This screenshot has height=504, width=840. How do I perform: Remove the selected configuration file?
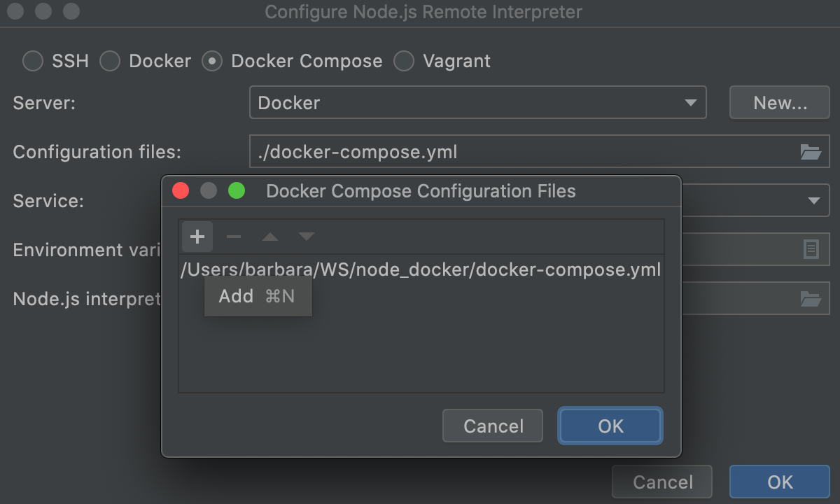pos(233,237)
